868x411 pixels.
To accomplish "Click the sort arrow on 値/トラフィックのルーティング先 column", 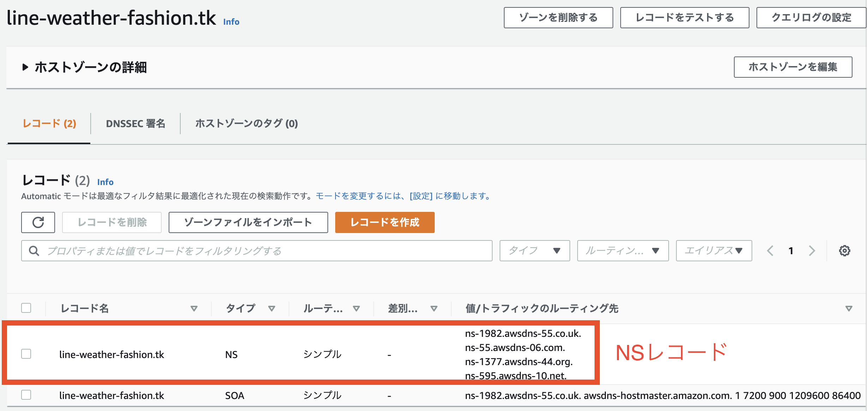I will (x=849, y=308).
